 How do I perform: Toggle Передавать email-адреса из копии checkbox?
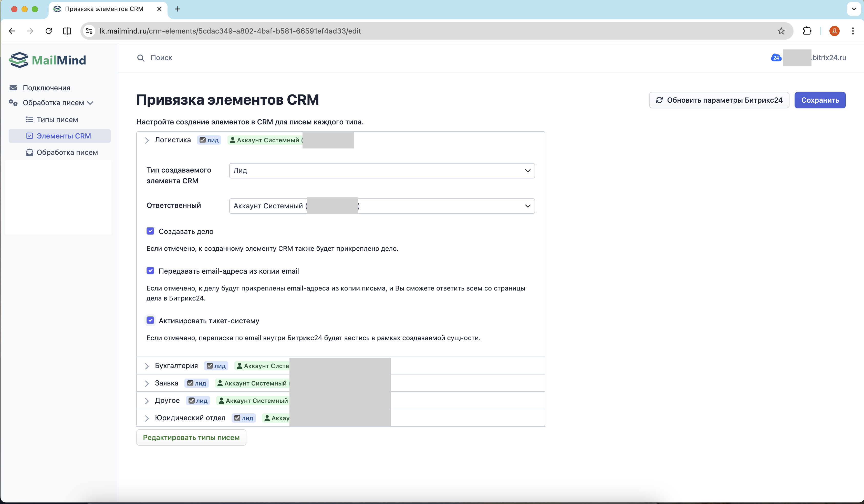pyautogui.click(x=150, y=271)
